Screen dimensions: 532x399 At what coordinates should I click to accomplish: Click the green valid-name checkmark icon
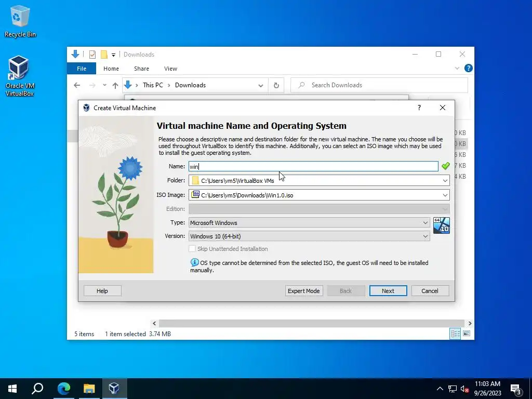445,166
